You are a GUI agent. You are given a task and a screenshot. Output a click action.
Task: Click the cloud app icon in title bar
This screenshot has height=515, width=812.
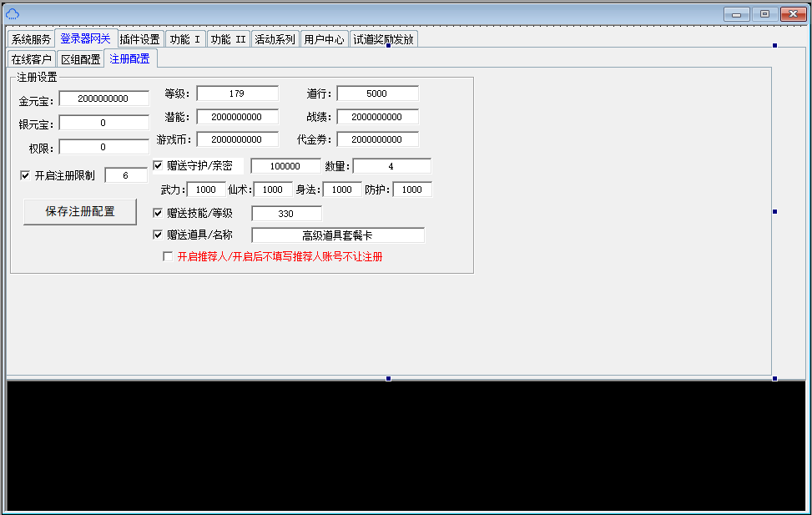coord(13,13)
